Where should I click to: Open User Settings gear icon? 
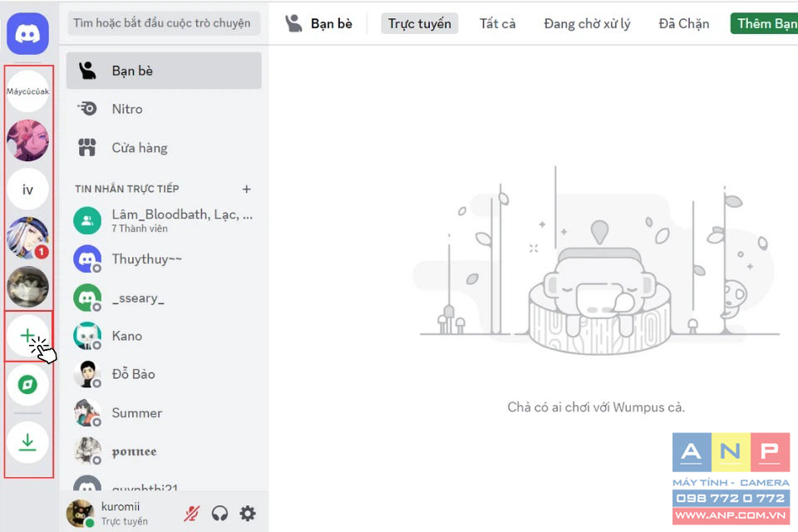[248, 514]
